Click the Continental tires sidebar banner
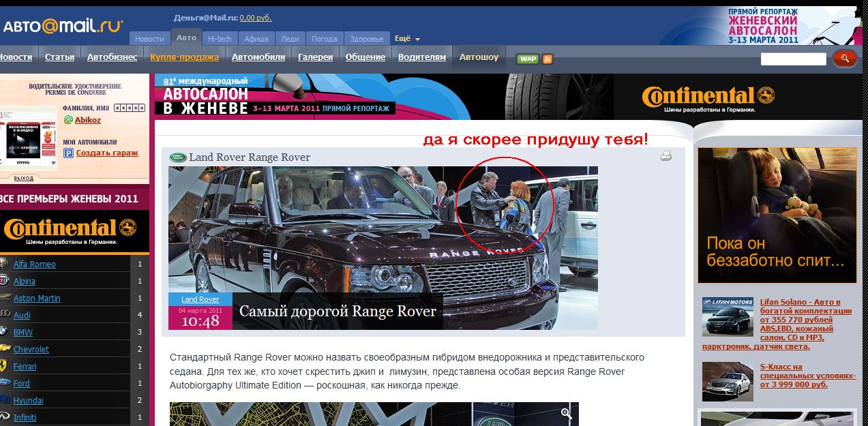 click(74, 232)
